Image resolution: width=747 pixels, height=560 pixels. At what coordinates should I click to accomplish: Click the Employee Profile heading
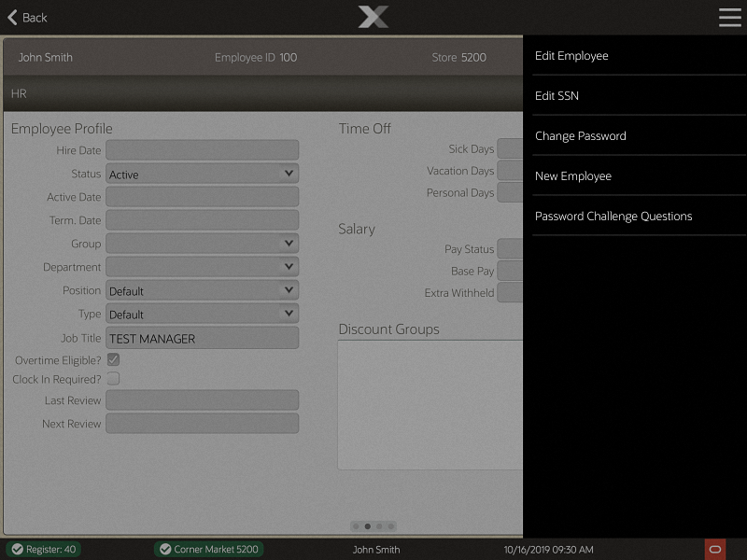(x=62, y=129)
